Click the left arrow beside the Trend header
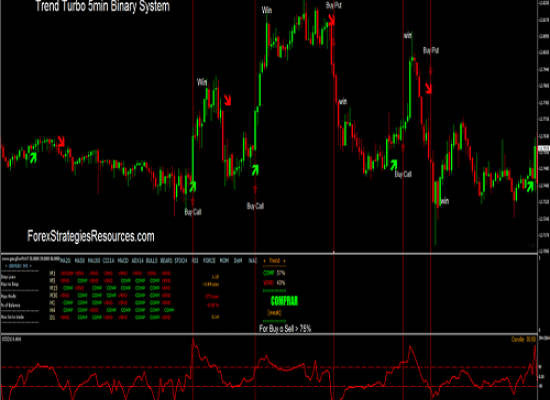This screenshot has width=550, height=400. [x=264, y=261]
